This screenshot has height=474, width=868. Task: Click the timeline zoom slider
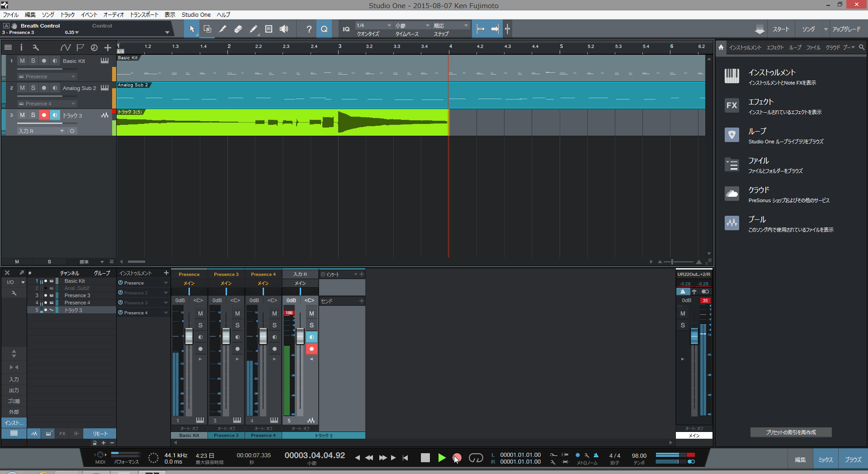coord(672,262)
